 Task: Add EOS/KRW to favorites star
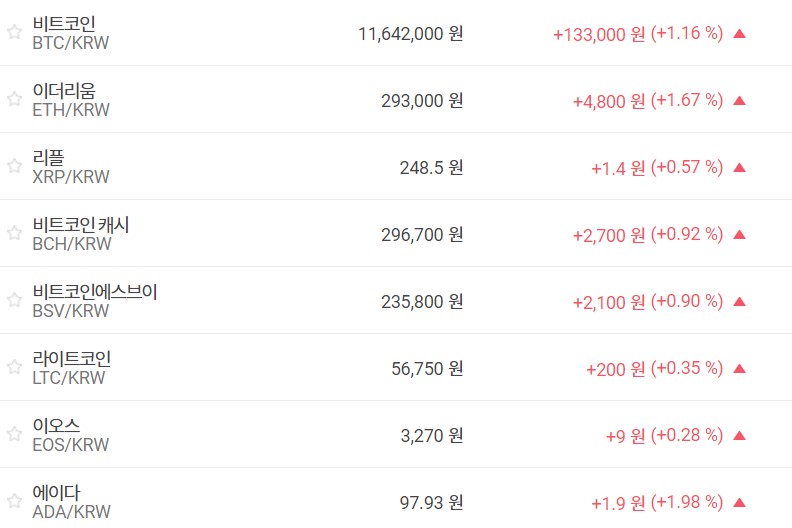tap(14, 434)
